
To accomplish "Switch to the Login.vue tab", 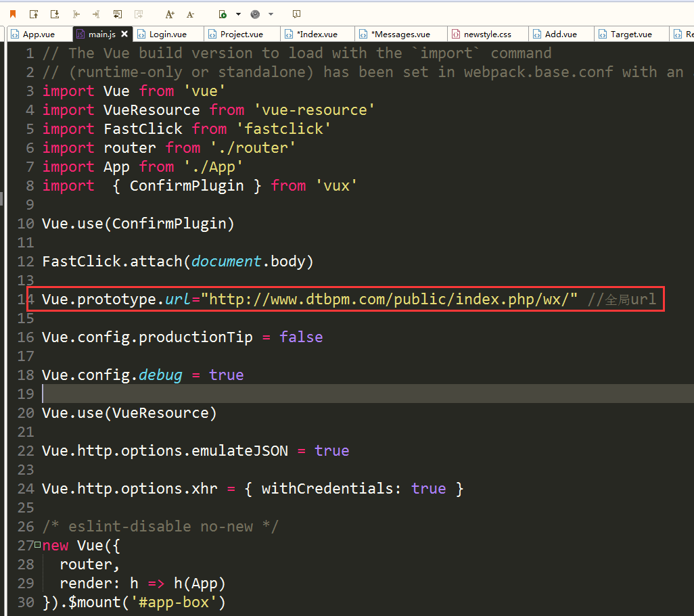I will (x=168, y=34).
